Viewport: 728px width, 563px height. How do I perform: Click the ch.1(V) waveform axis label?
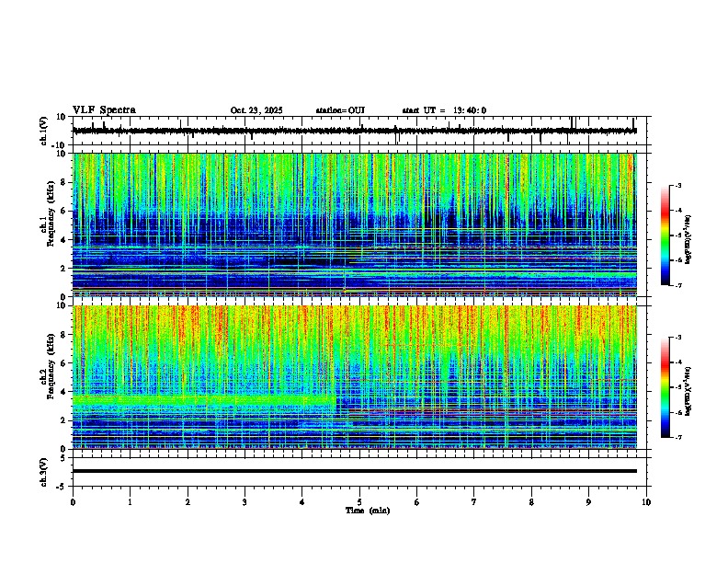(x=44, y=131)
